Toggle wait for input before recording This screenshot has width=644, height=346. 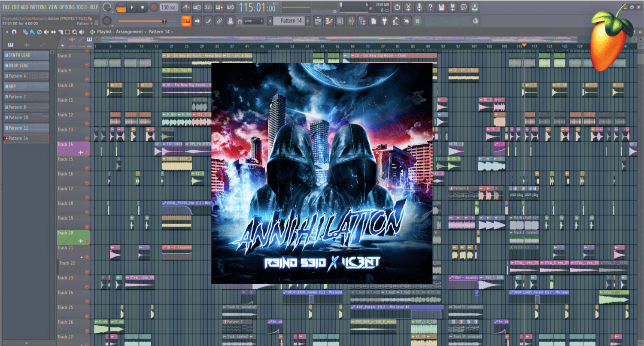[x=197, y=7]
